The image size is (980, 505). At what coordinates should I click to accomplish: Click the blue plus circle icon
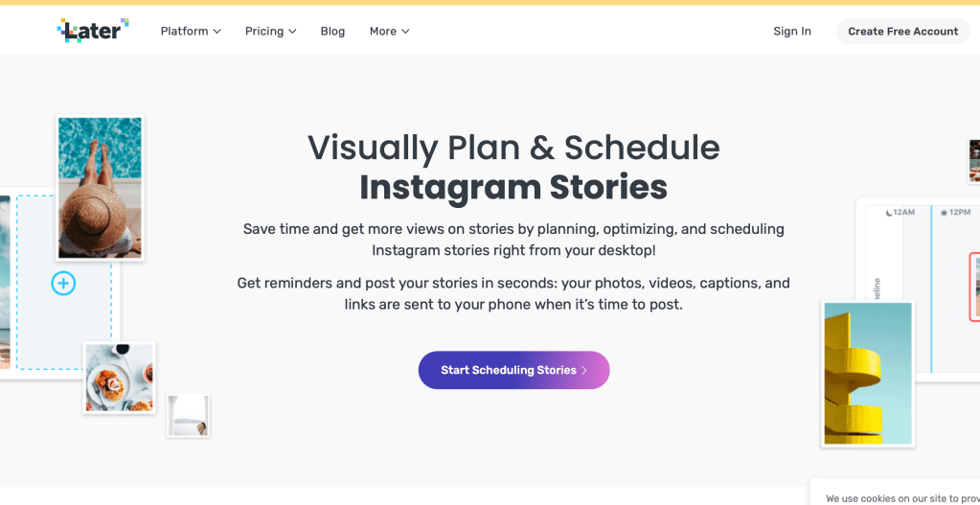click(63, 283)
